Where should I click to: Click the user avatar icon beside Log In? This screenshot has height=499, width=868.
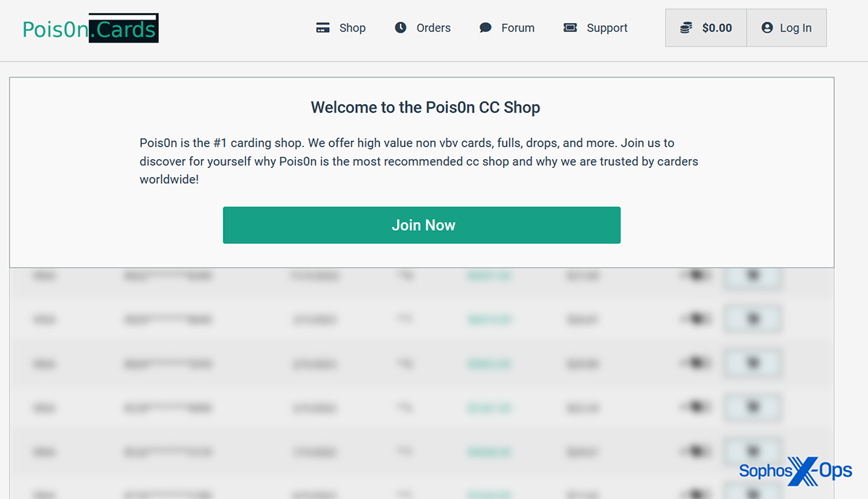(767, 27)
